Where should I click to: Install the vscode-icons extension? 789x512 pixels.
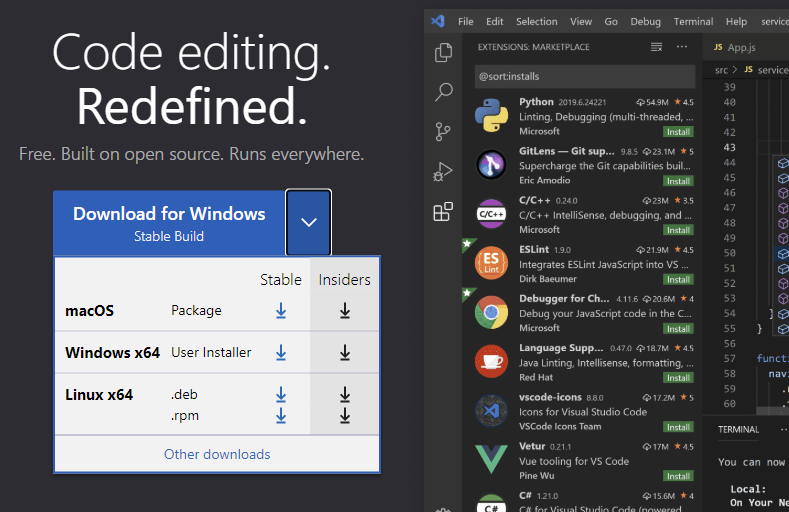(x=678, y=427)
